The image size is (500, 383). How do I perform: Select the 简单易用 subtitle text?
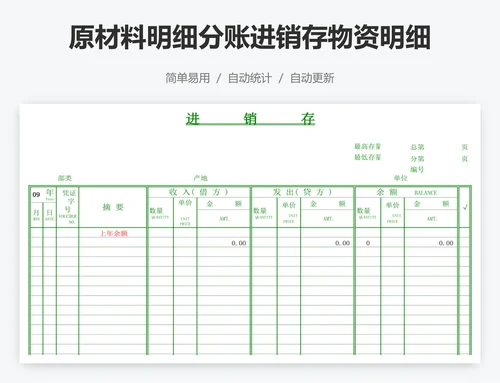tap(188, 78)
